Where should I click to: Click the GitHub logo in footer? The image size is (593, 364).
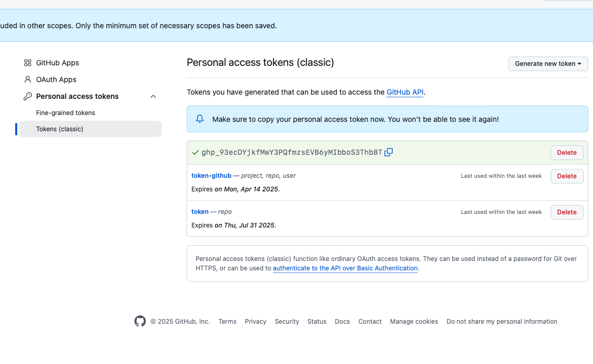(x=140, y=321)
